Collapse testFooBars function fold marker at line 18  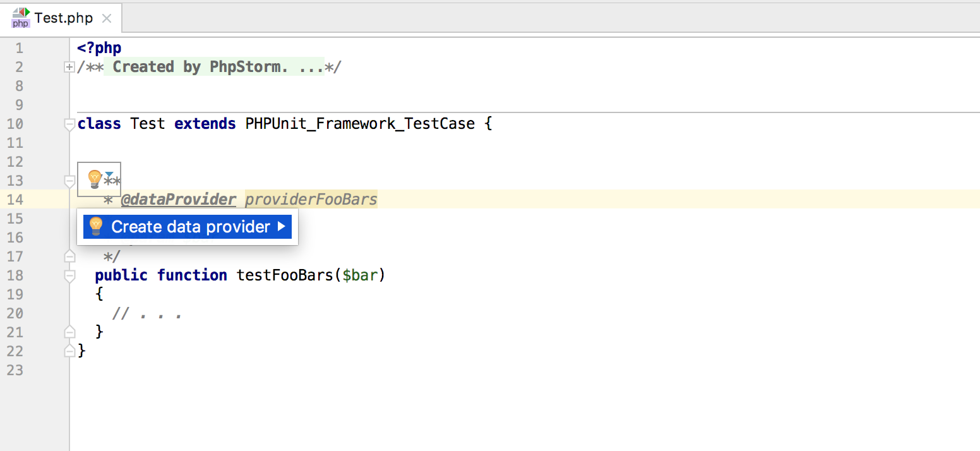coord(69,276)
